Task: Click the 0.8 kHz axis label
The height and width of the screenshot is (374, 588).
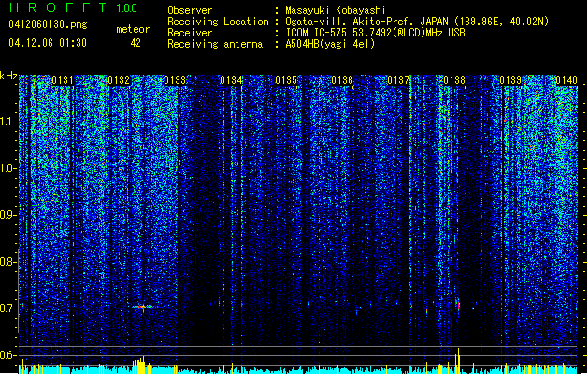Action: pyautogui.click(x=7, y=262)
